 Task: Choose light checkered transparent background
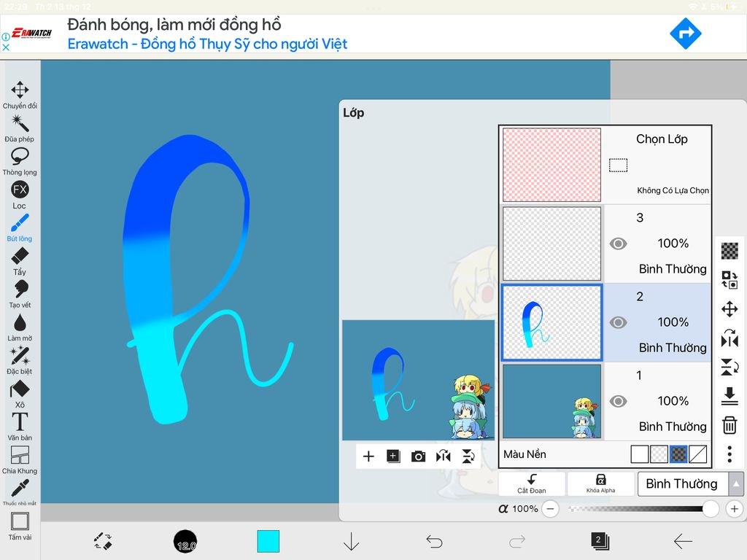pos(659,454)
